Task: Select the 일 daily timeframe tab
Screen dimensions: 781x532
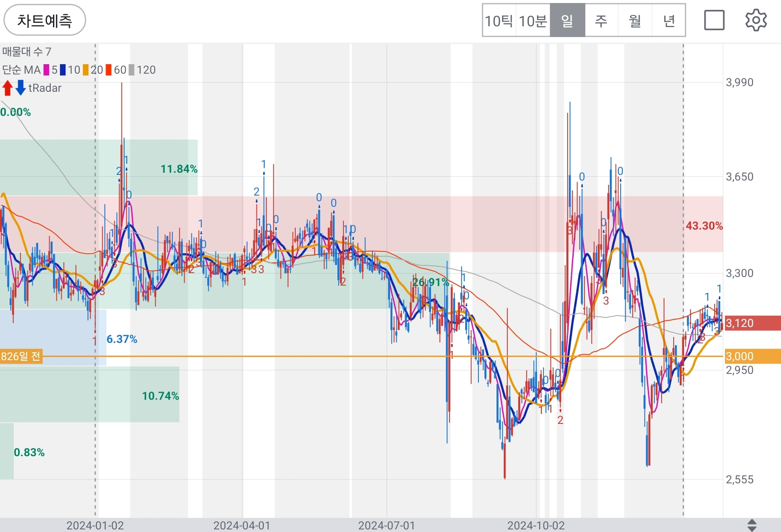Action: click(567, 21)
